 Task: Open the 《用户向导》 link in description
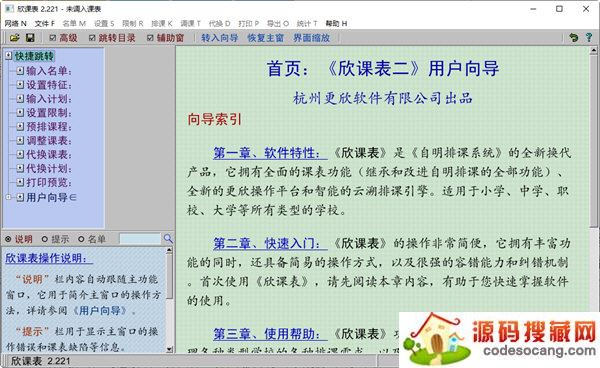[x=100, y=311]
